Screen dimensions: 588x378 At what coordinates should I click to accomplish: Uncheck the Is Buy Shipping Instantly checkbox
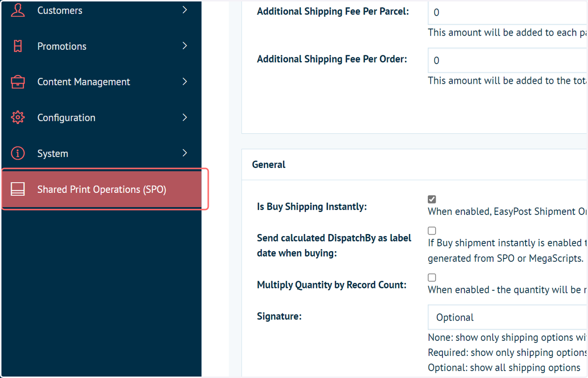click(x=432, y=199)
